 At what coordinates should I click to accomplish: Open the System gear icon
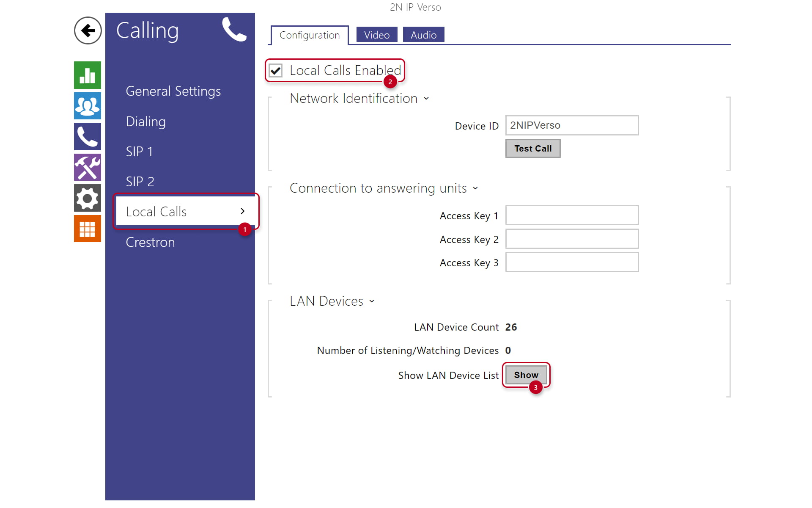(x=88, y=198)
